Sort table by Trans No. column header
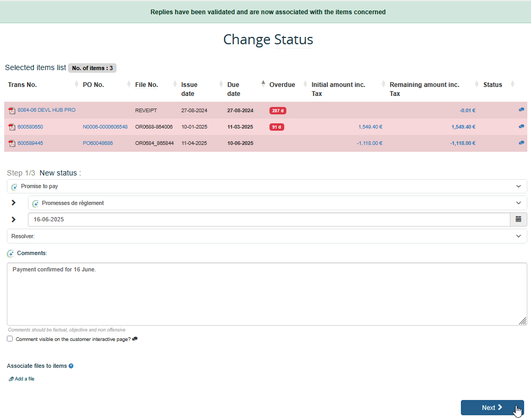The height and width of the screenshot is (420, 531). 23,85
